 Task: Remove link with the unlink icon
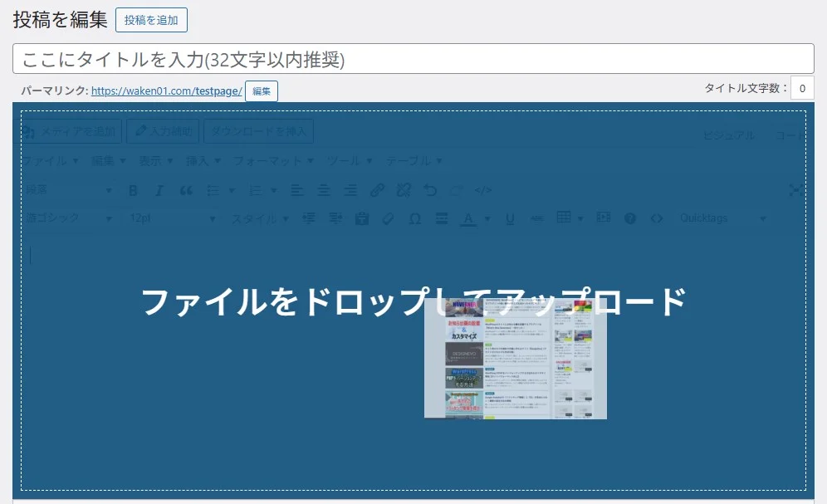404,190
